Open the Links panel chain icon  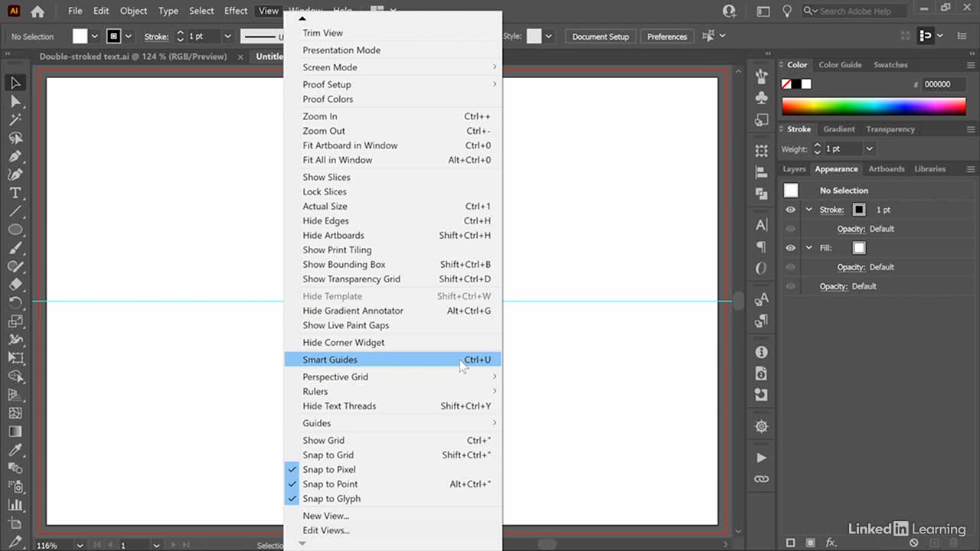click(761, 479)
